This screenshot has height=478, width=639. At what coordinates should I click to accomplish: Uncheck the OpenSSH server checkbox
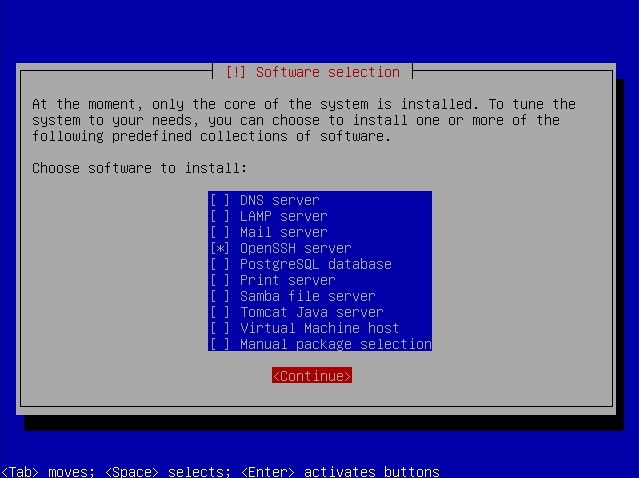tap(220, 248)
